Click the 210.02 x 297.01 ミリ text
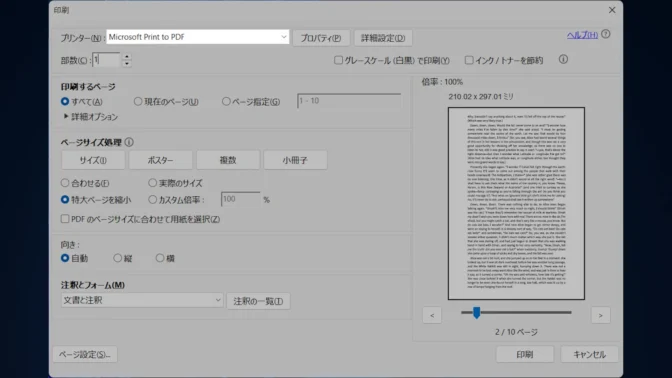The height and width of the screenshot is (378, 672). pyautogui.click(x=480, y=97)
